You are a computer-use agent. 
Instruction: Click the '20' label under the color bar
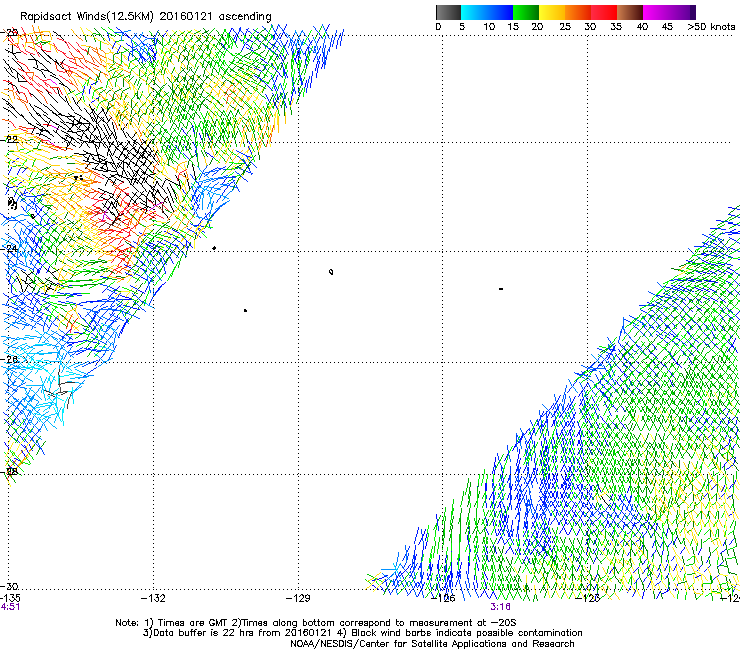click(537, 27)
